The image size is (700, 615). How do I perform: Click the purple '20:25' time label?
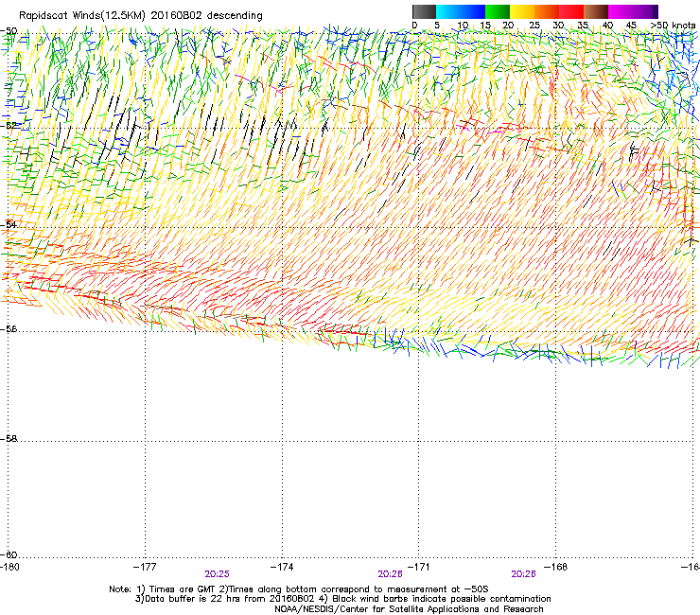tap(217, 574)
